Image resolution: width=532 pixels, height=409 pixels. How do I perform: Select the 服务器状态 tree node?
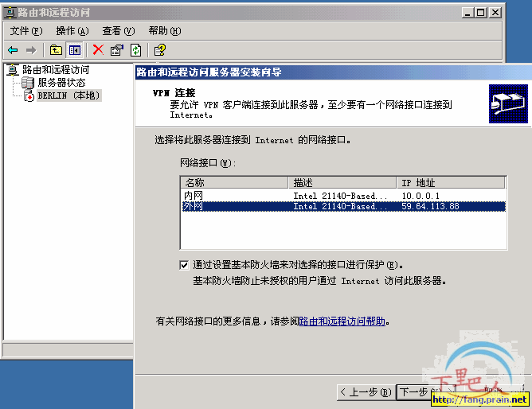click(x=61, y=82)
